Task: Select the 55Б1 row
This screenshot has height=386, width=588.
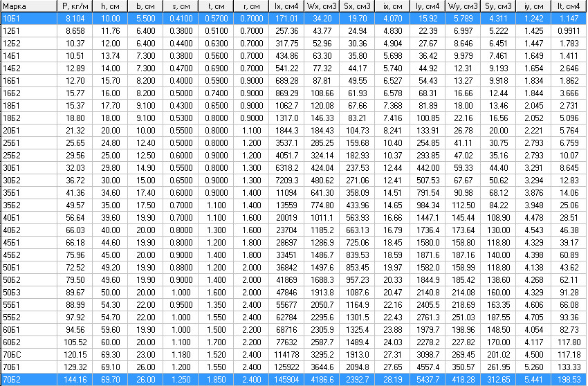Action: 293,304
